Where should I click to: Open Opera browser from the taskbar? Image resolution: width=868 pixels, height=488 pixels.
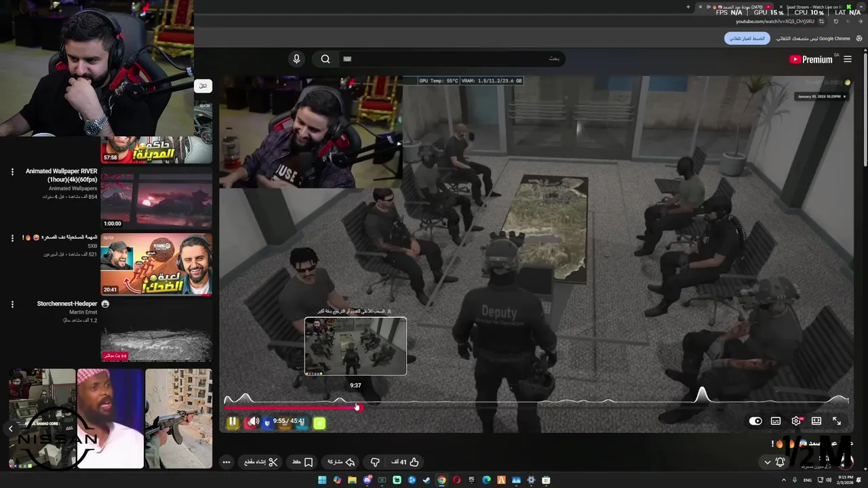[456, 480]
